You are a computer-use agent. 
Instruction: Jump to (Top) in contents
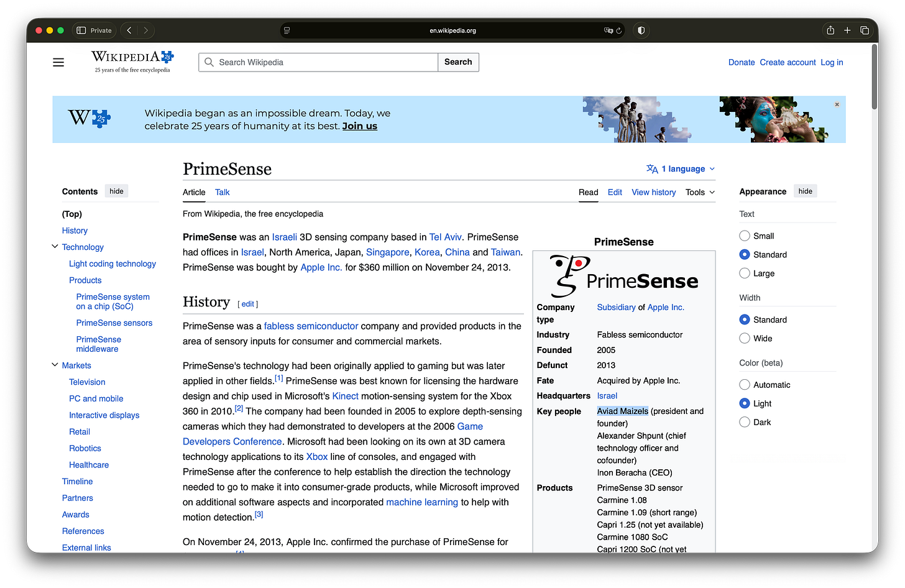[x=72, y=214]
